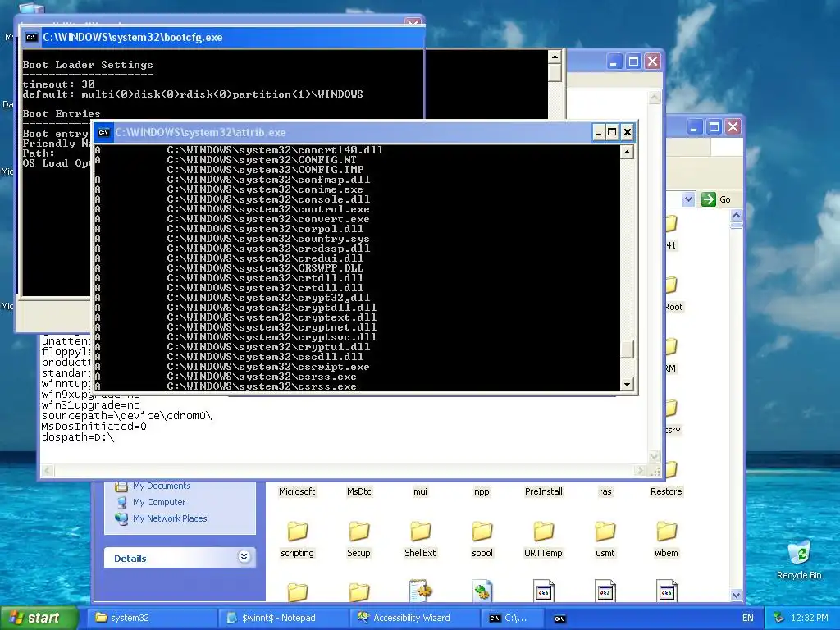
Task: Click the EN language indicator in taskbar
Action: tap(748, 618)
